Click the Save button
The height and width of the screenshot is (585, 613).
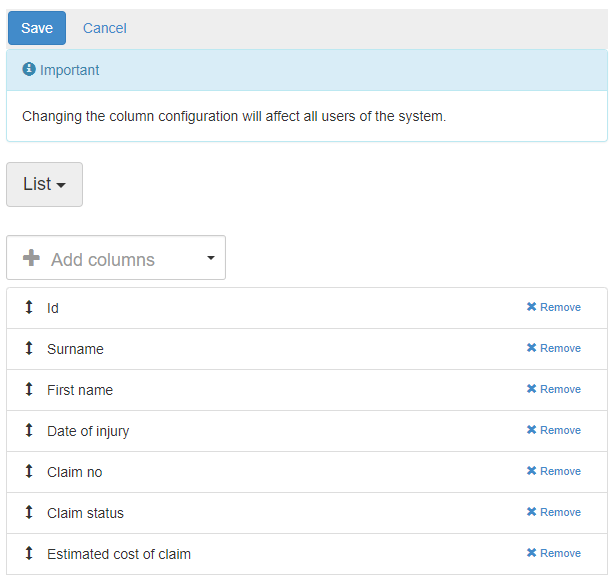tap(37, 28)
